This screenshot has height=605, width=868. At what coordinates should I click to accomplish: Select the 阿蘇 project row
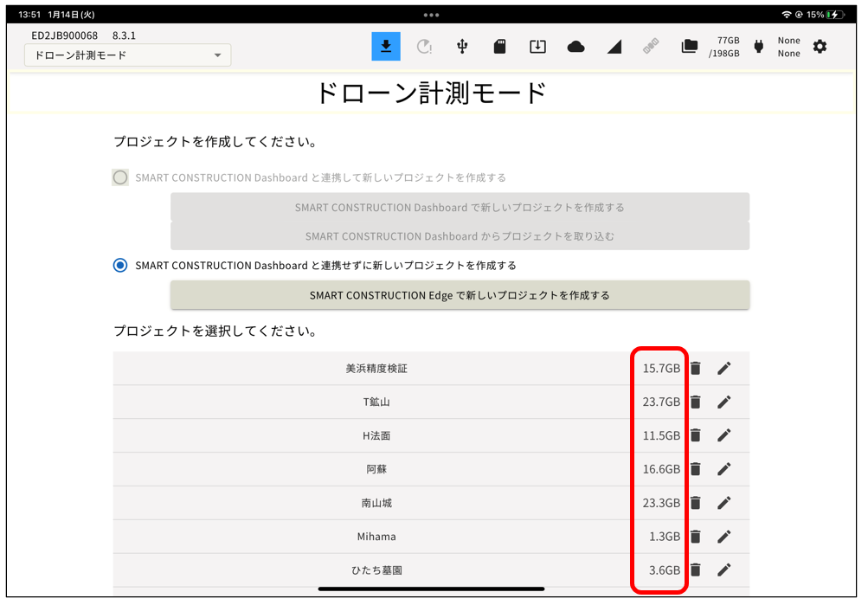(376, 469)
